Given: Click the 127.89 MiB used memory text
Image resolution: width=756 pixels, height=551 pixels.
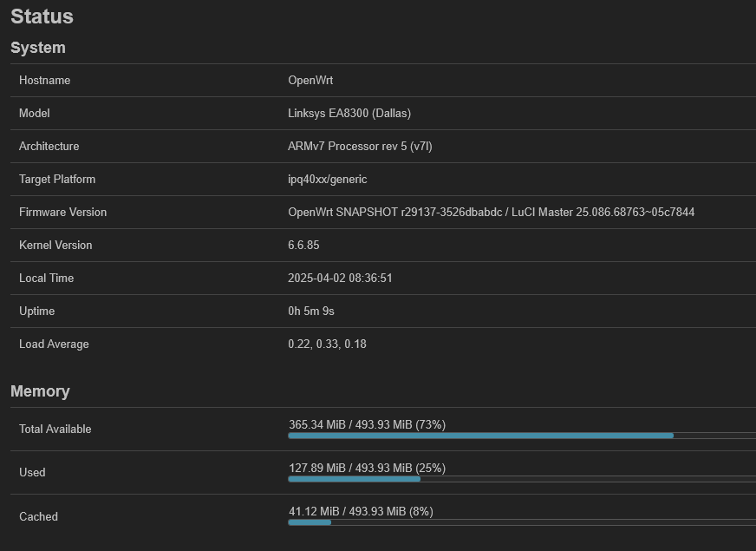Looking at the screenshot, I should pyautogui.click(x=367, y=468).
